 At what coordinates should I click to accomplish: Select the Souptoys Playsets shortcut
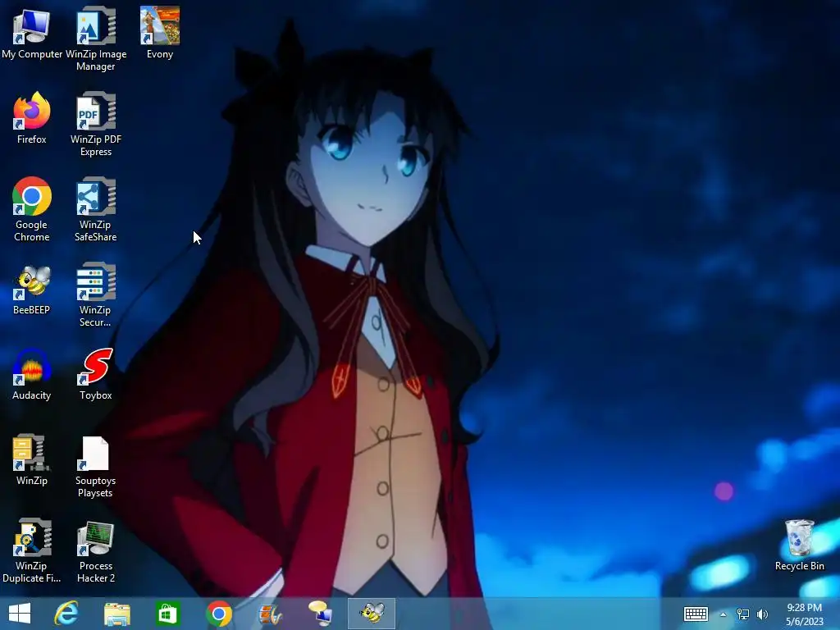(96, 466)
